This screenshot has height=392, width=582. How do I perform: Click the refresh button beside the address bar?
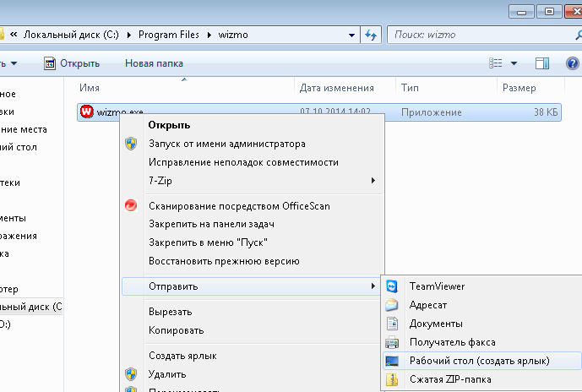point(370,35)
